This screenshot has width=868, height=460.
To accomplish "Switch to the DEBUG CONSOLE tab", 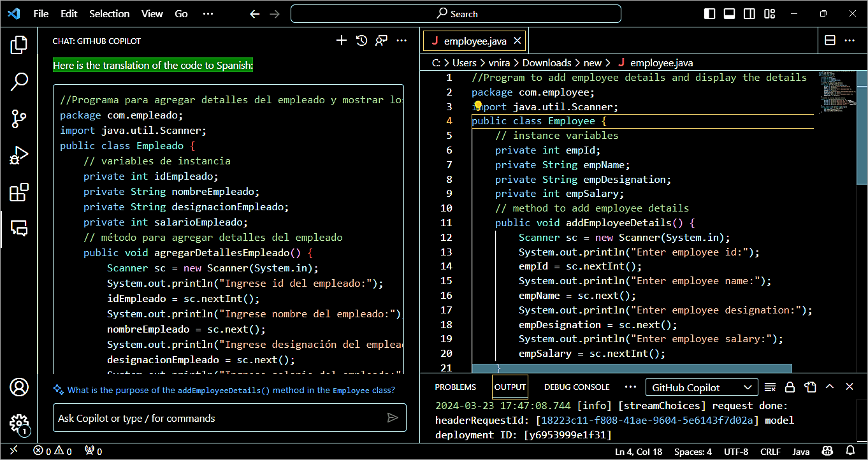I will pyautogui.click(x=577, y=387).
